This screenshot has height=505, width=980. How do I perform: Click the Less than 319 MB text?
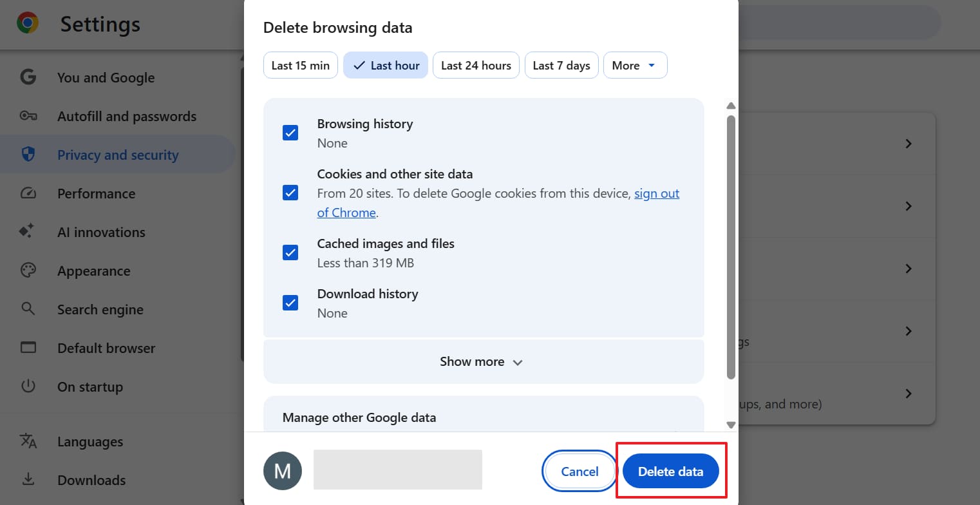tap(365, 263)
